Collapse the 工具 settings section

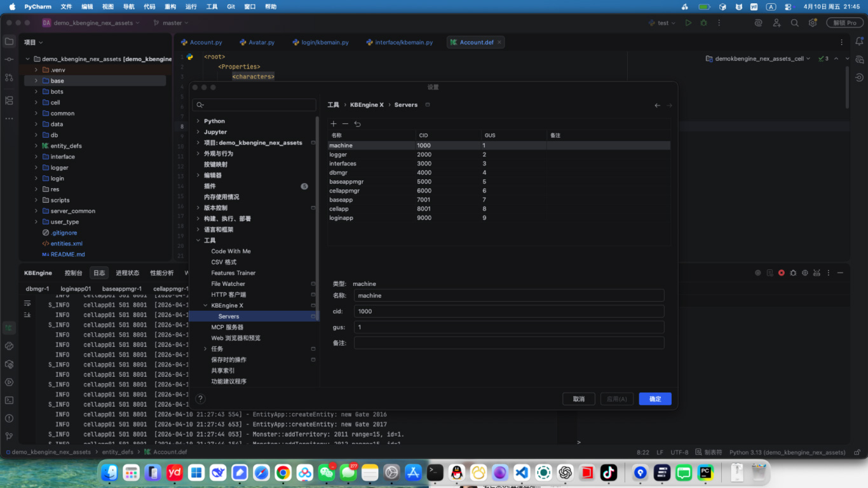[x=198, y=240]
